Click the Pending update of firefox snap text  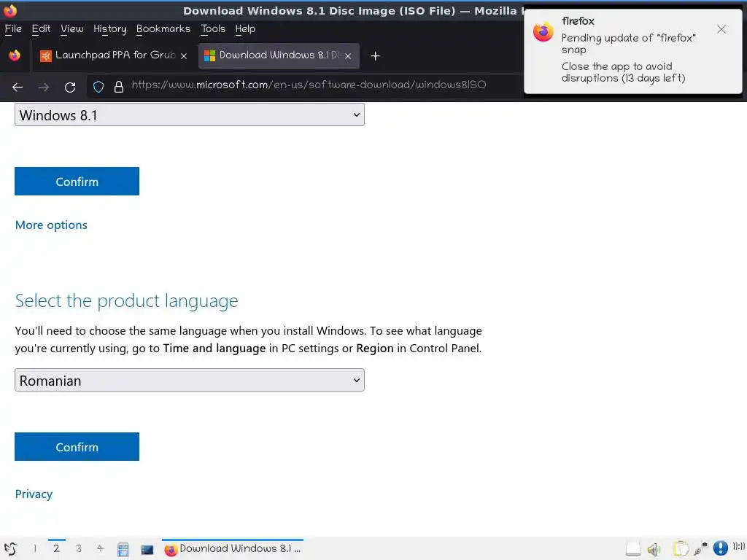[x=628, y=43]
